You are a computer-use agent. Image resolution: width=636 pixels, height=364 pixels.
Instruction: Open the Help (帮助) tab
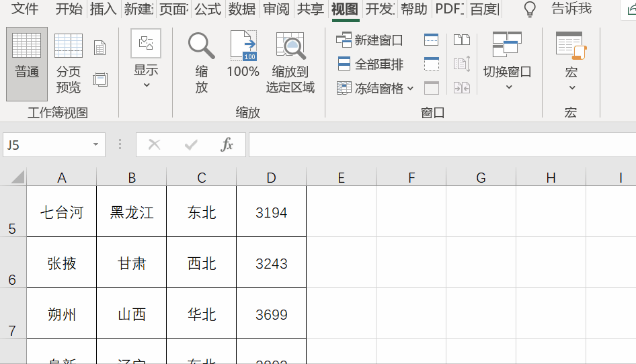[x=413, y=9]
